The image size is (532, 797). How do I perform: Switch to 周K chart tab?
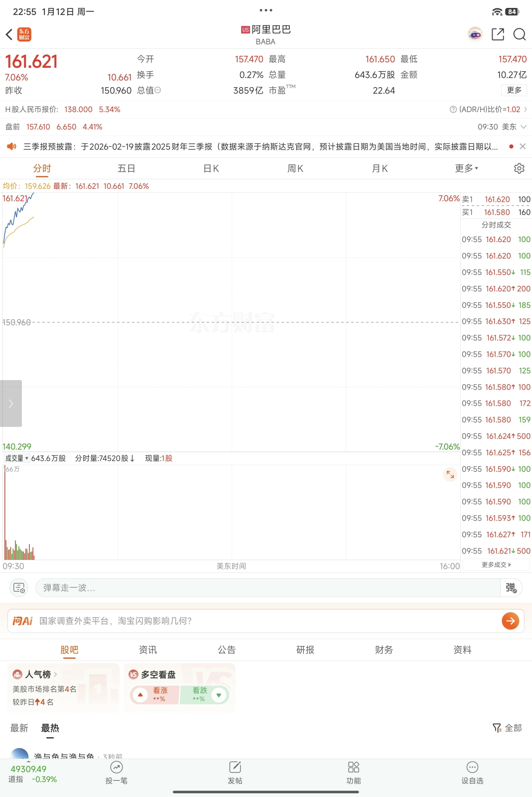tap(295, 168)
